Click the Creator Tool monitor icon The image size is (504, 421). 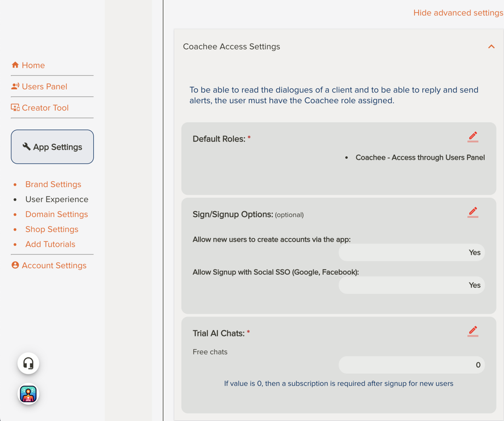point(15,108)
